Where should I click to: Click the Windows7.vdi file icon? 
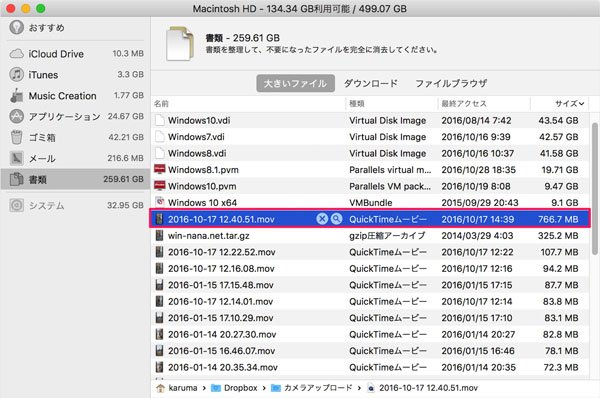(x=160, y=137)
